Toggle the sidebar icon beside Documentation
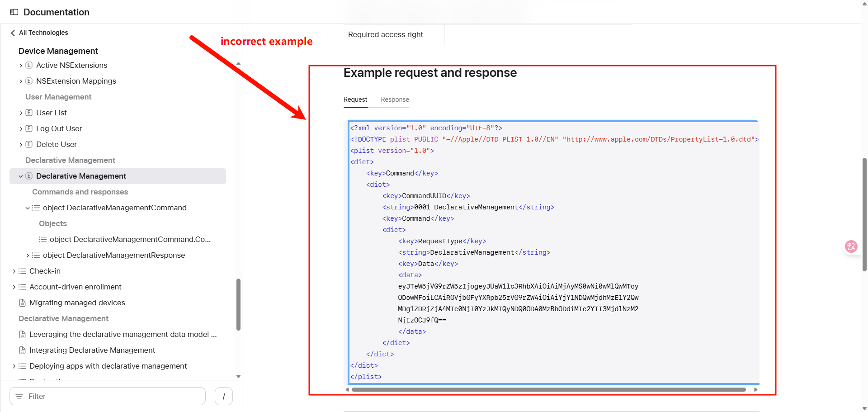 click(14, 12)
